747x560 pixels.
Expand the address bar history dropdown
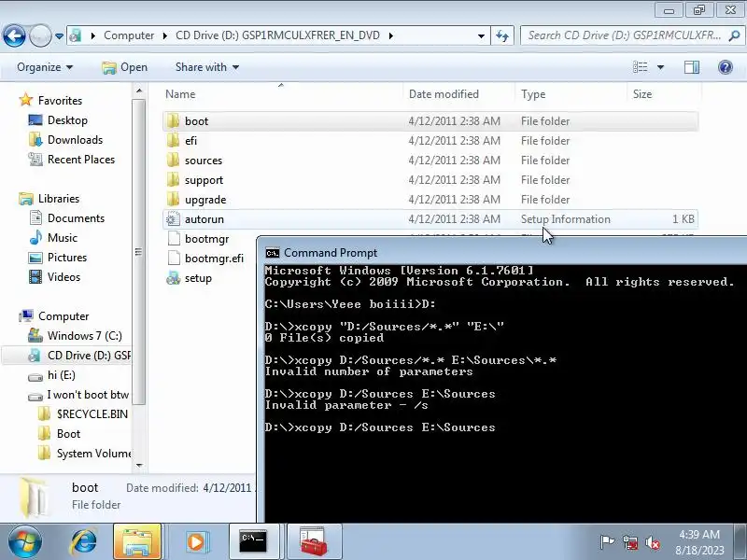481,36
